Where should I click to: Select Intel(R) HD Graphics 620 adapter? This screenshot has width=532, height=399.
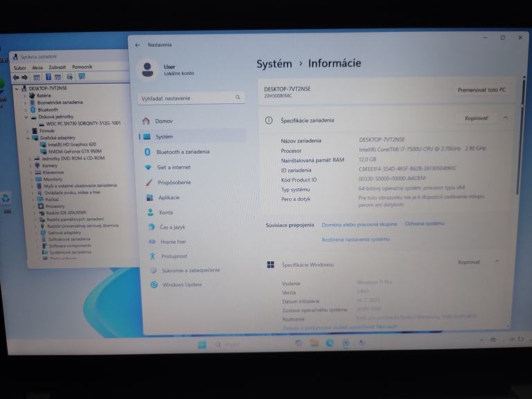tap(71, 145)
